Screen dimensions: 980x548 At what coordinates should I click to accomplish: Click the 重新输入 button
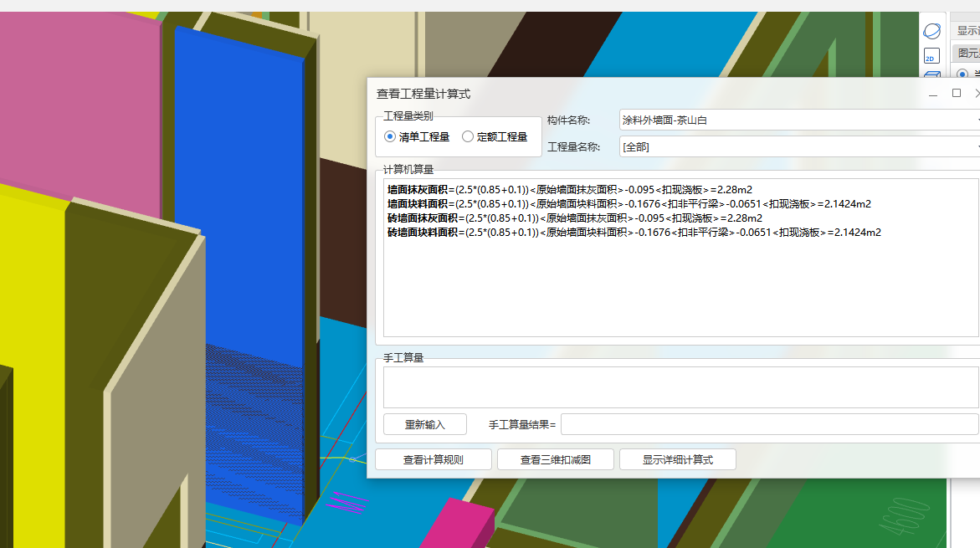pos(425,425)
